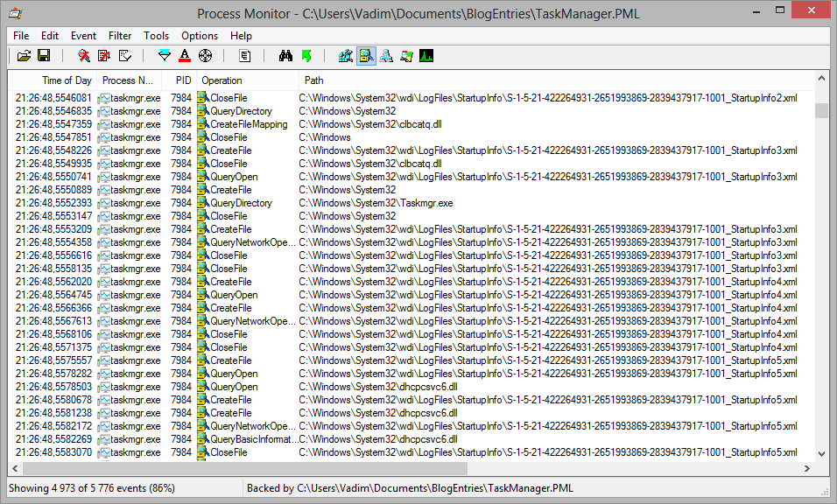837x504 pixels.
Task: Select CloseFile operation at 21:26:48,5568106
Action: (229, 334)
